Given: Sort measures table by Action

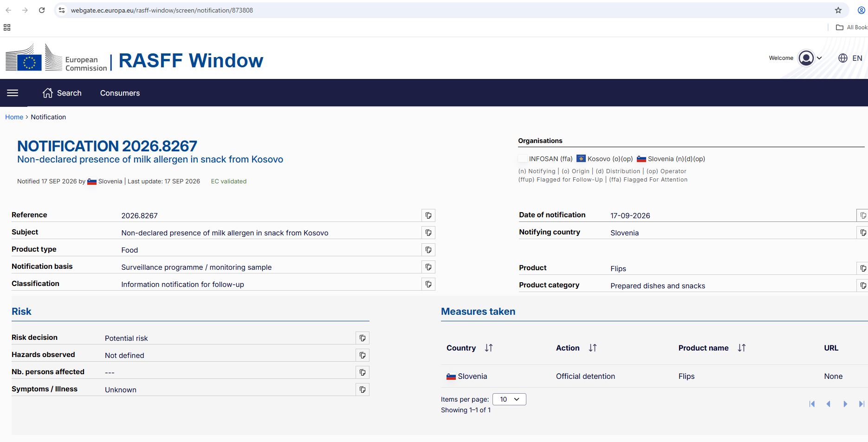Looking at the screenshot, I should [x=593, y=348].
